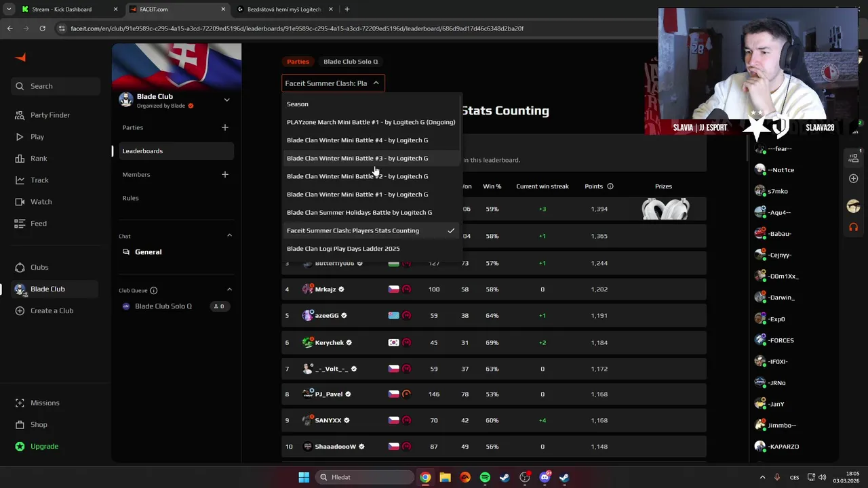868x488 pixels.
Task: Switch to Stream - Kick Dashboard tab
Action: pos(66,9)
